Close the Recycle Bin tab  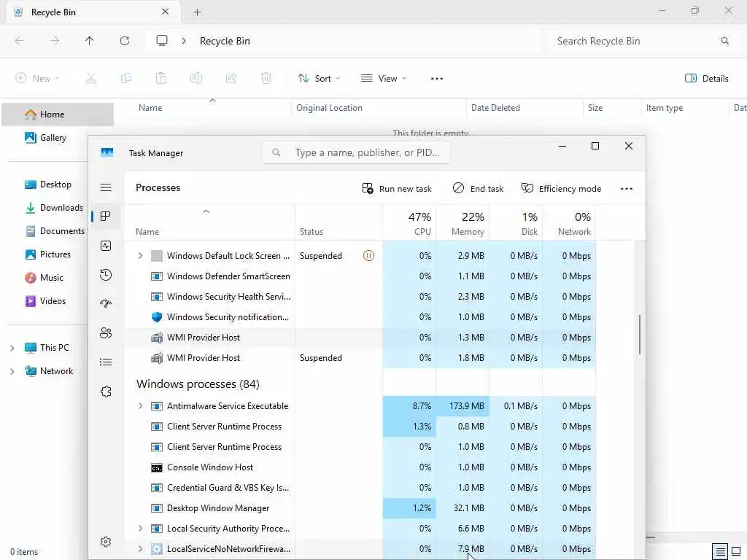click(166, 12)
